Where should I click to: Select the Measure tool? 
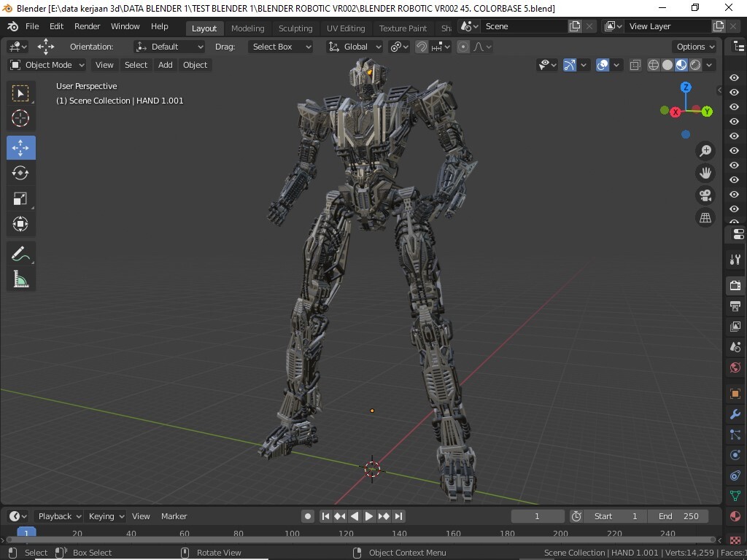[x=20, y=278]
